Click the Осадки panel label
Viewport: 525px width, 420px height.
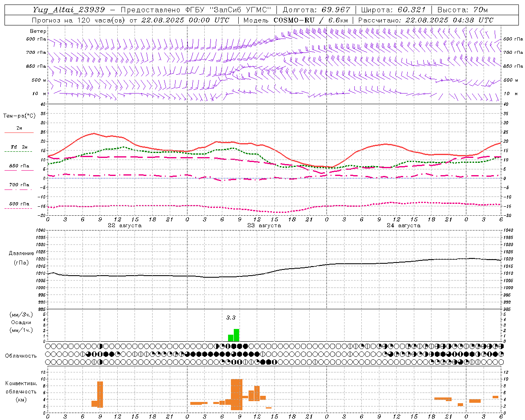(21, 322)
